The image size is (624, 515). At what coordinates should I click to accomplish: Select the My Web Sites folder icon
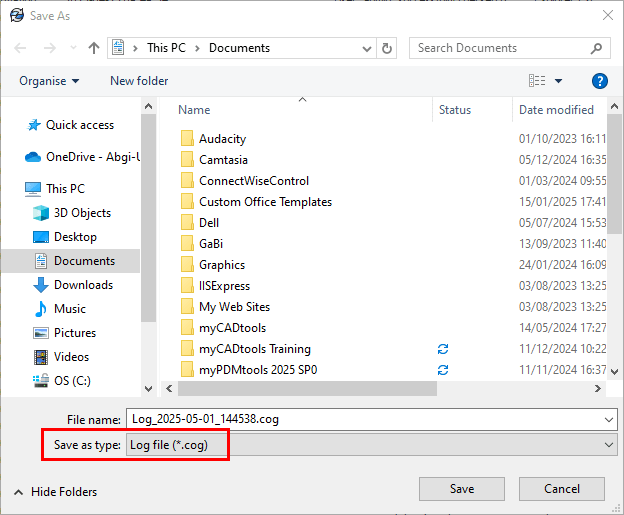click(187, 307)
